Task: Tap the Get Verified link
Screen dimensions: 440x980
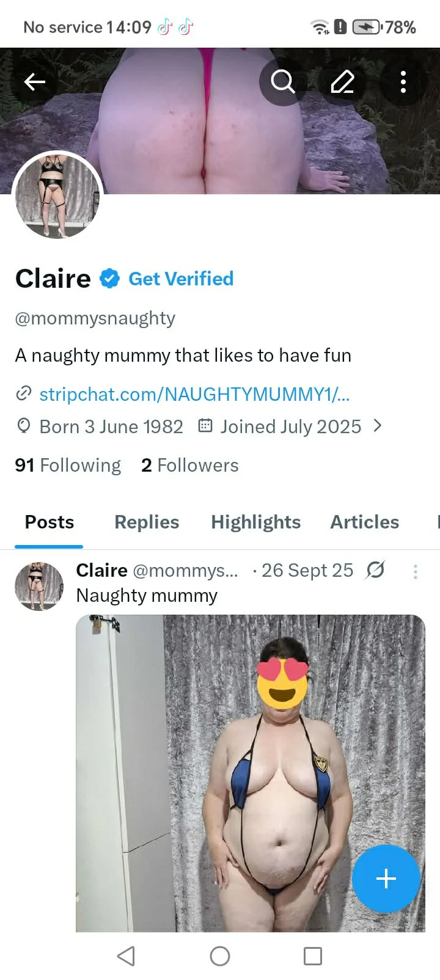Action: (181, 279)
